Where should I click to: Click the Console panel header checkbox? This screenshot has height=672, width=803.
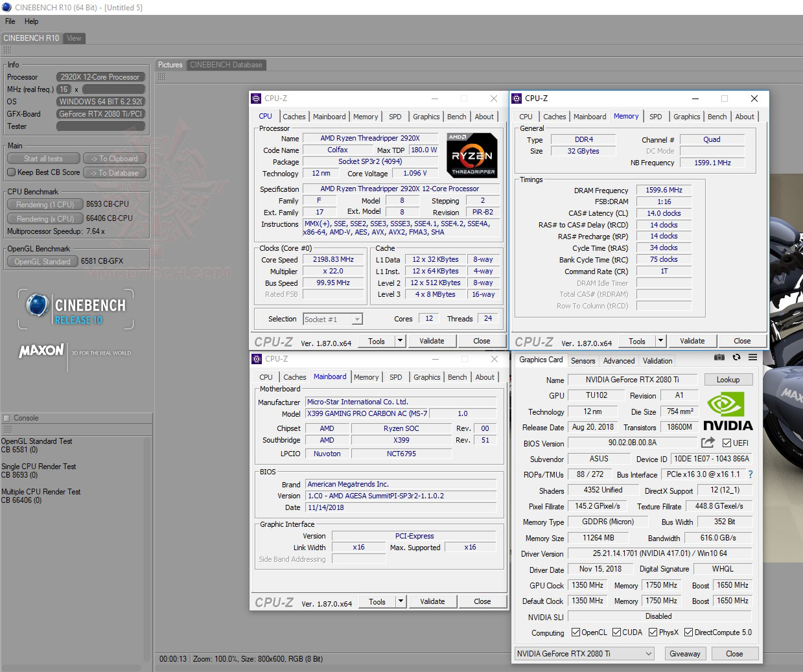click(6, 418)
